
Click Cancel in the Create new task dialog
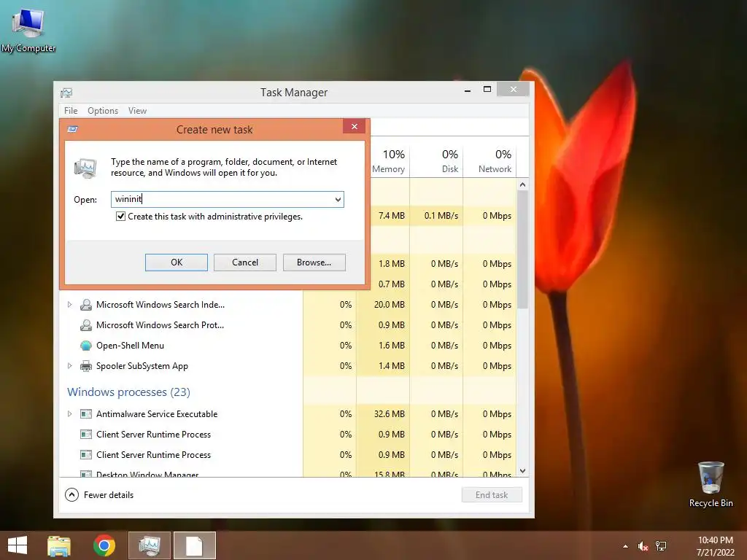tap(245, 262)
